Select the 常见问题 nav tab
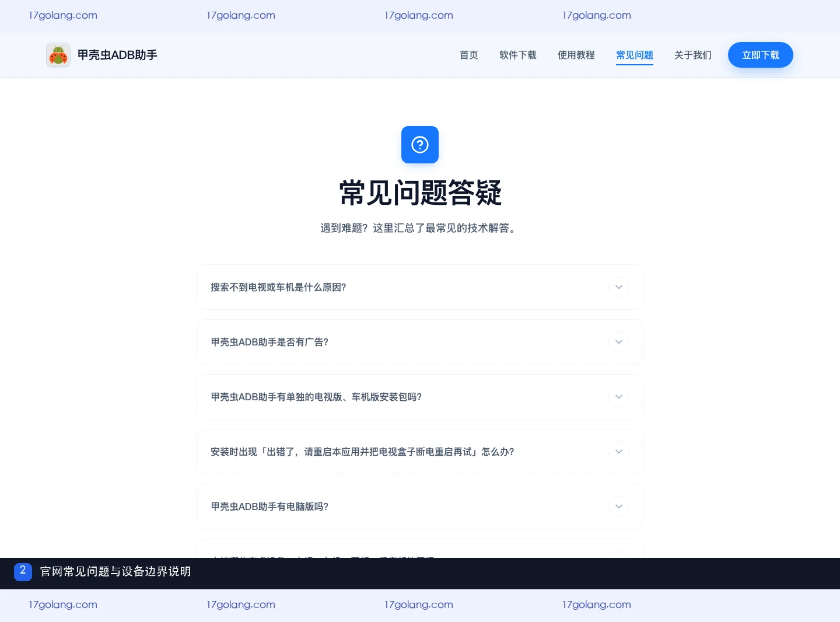Image resolution: width=840 pixels, height=622 pixels. click(x=635, y=55)
